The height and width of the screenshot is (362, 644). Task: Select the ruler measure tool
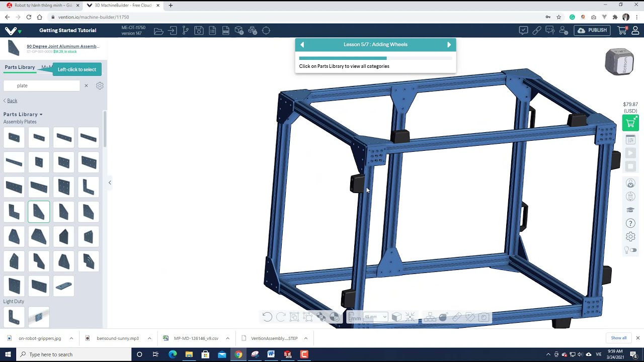coord(457,317)
